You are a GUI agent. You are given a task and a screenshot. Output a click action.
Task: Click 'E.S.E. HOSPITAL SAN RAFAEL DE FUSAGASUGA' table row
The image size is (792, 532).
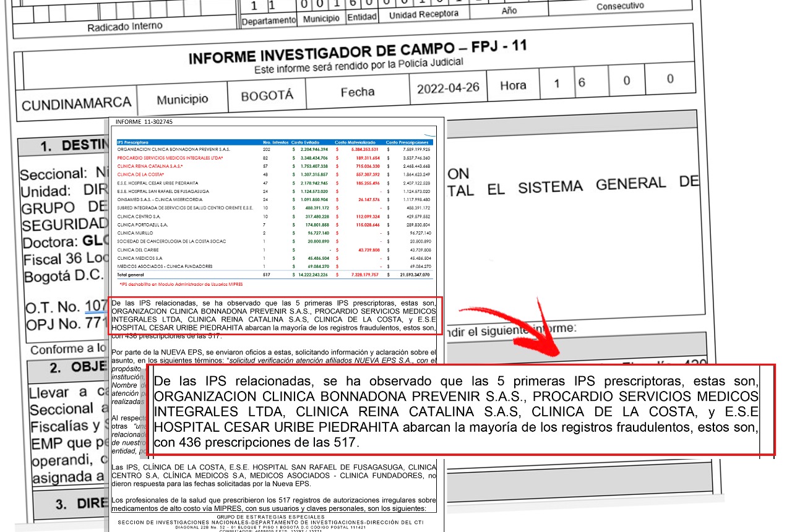pos(273,192)
